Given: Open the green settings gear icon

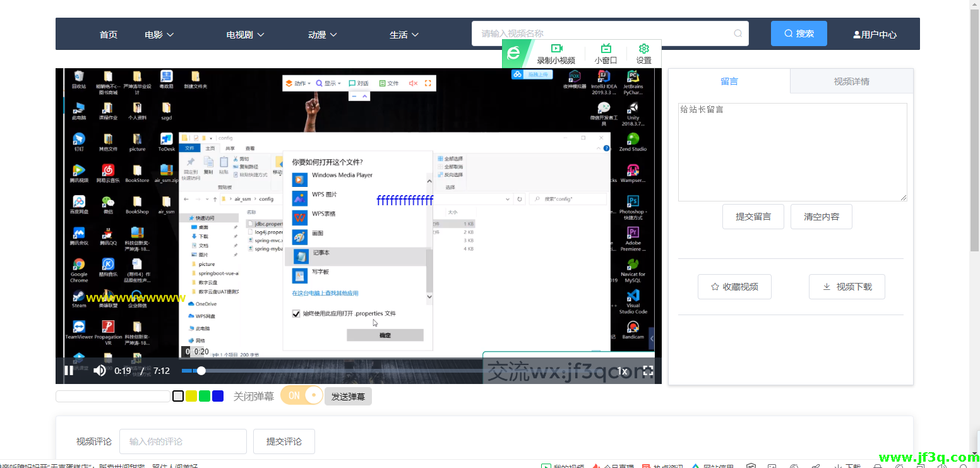Looking at the screenshot, I should [643, 49].
